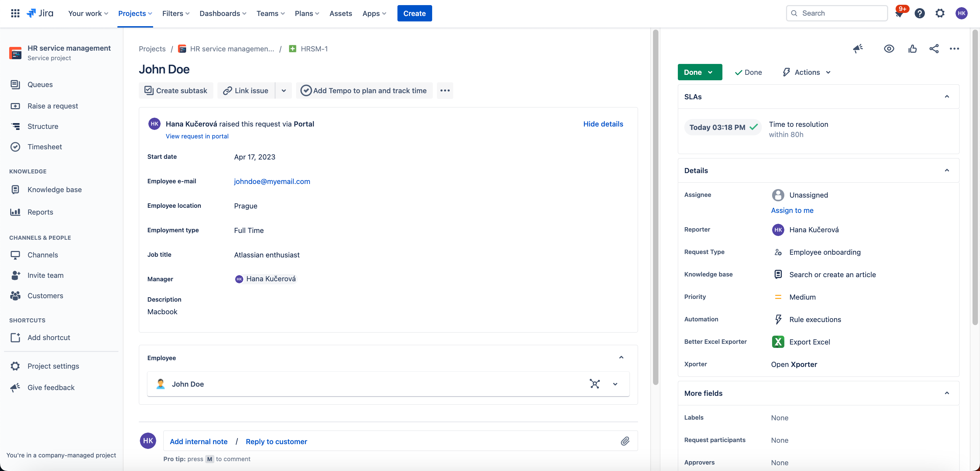
Task: Collapse the Employee section
Action: point(621,357)
